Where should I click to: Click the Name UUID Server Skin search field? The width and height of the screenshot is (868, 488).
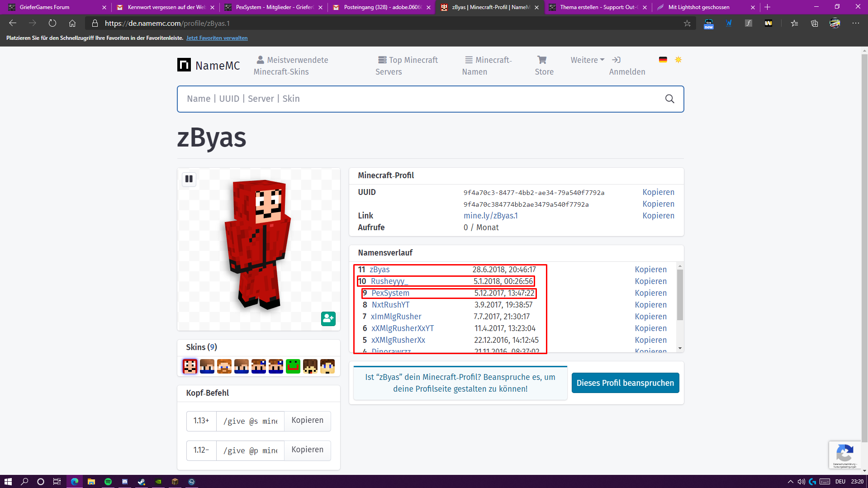(421, 99)
